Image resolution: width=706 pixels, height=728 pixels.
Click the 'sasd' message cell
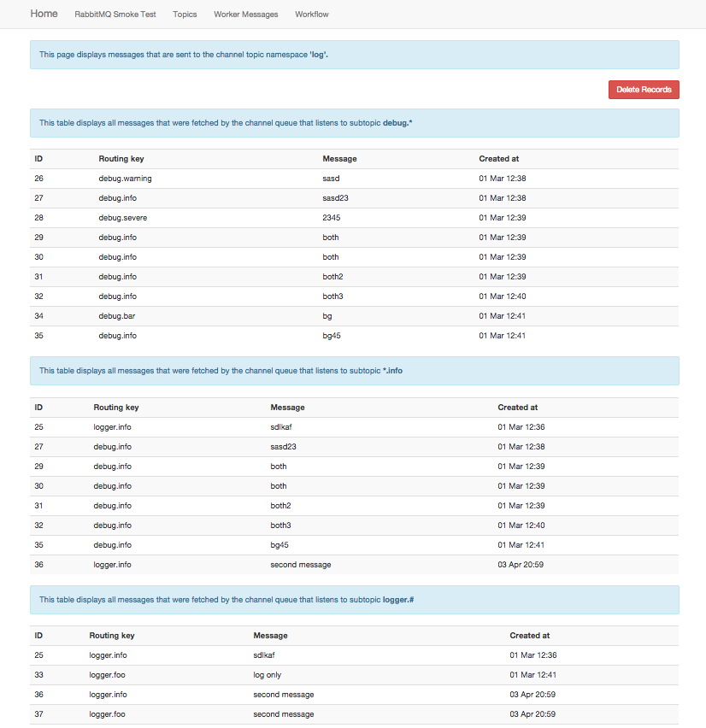331,179
